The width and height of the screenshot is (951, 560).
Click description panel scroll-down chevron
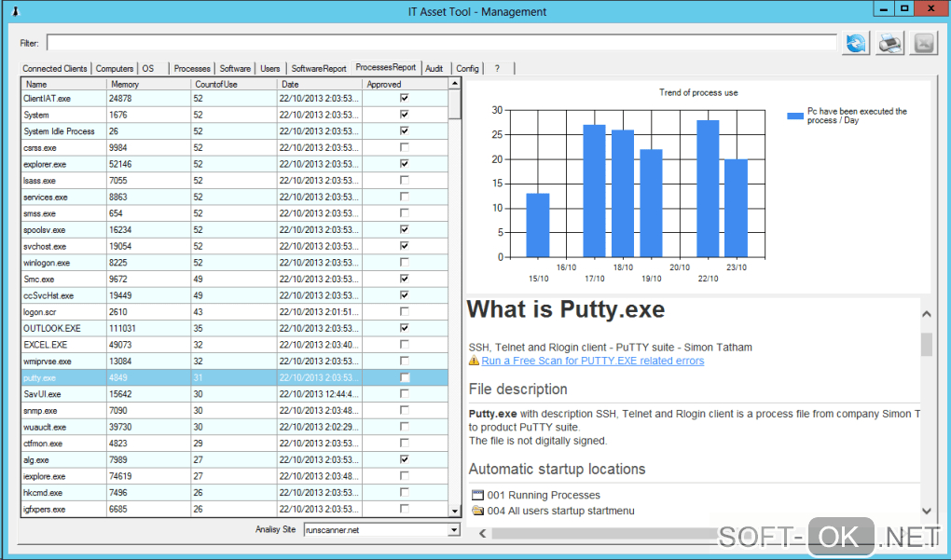tap(926, 511)
